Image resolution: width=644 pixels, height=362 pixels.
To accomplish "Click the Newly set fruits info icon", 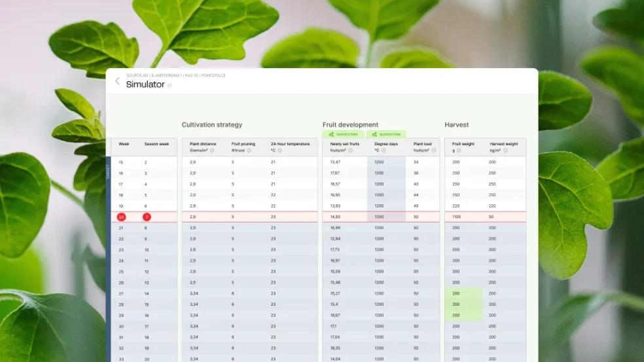I will click(350, 151).
